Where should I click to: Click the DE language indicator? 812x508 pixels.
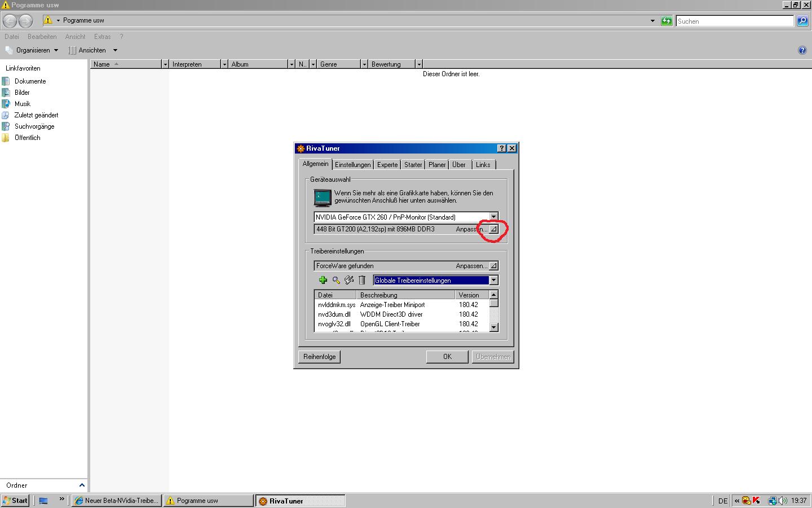(723, 501)
